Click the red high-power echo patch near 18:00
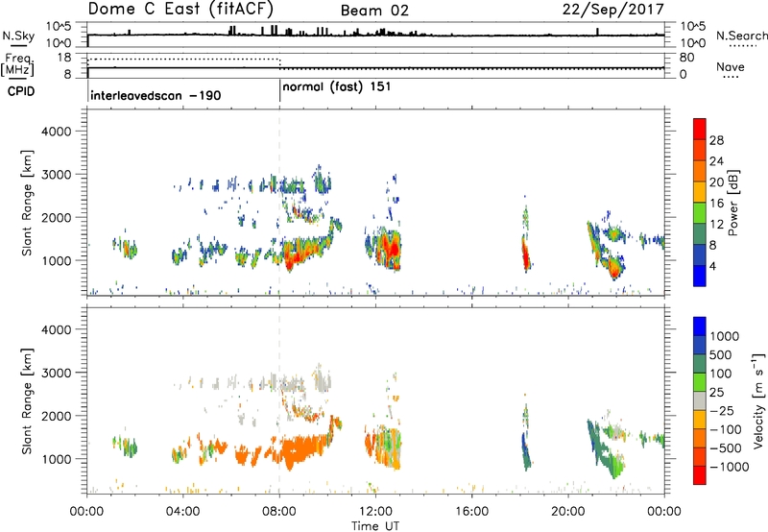Screen dimensions: 768x532 tap(525, 254)
